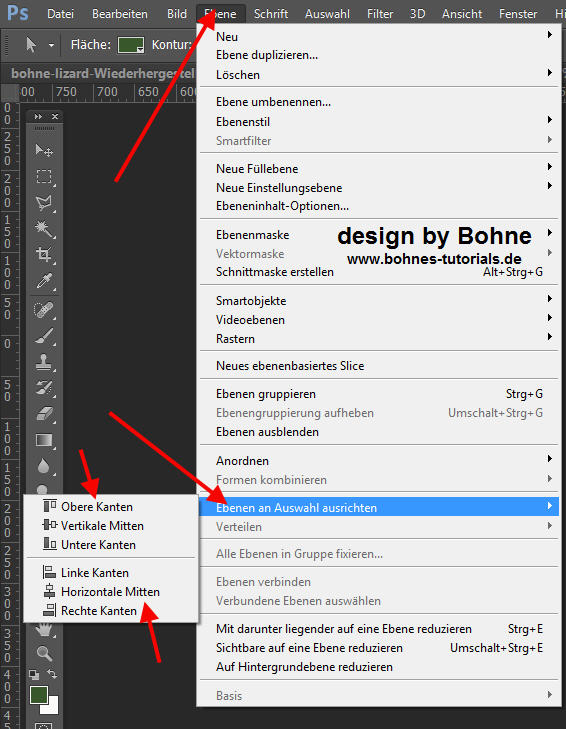Select the Crop tool

point(44,255)
